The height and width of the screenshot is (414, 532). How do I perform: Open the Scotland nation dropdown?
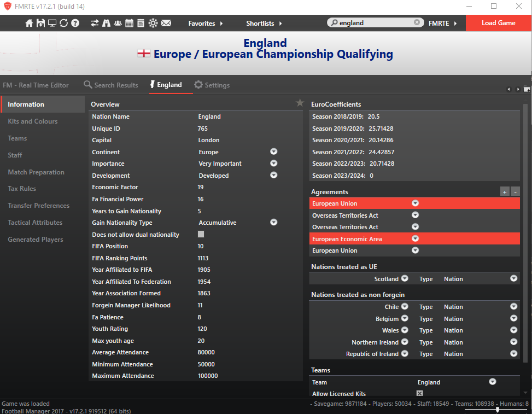click(405, 278)
